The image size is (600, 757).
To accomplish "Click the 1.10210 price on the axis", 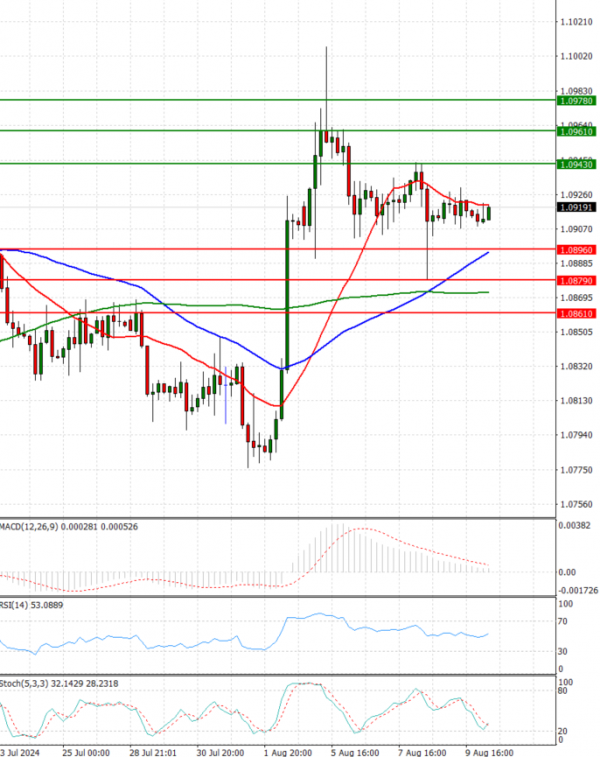I will coord(576,21).
